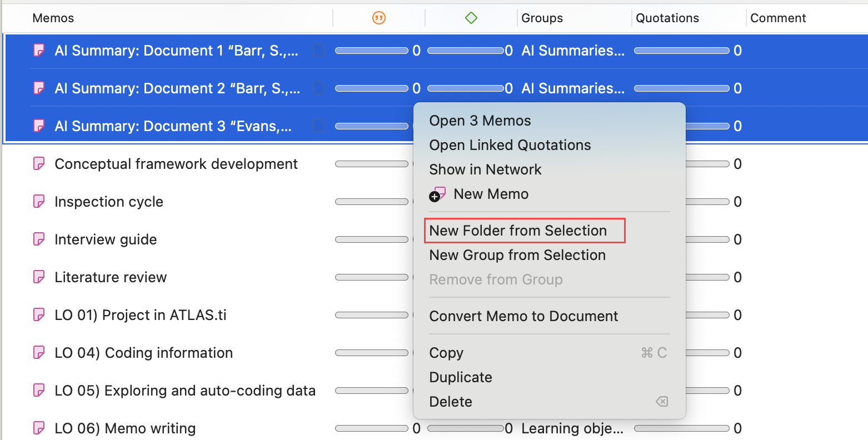Create a New Memo from context menu
868x440 pixels.
click(x=490, y=194)
